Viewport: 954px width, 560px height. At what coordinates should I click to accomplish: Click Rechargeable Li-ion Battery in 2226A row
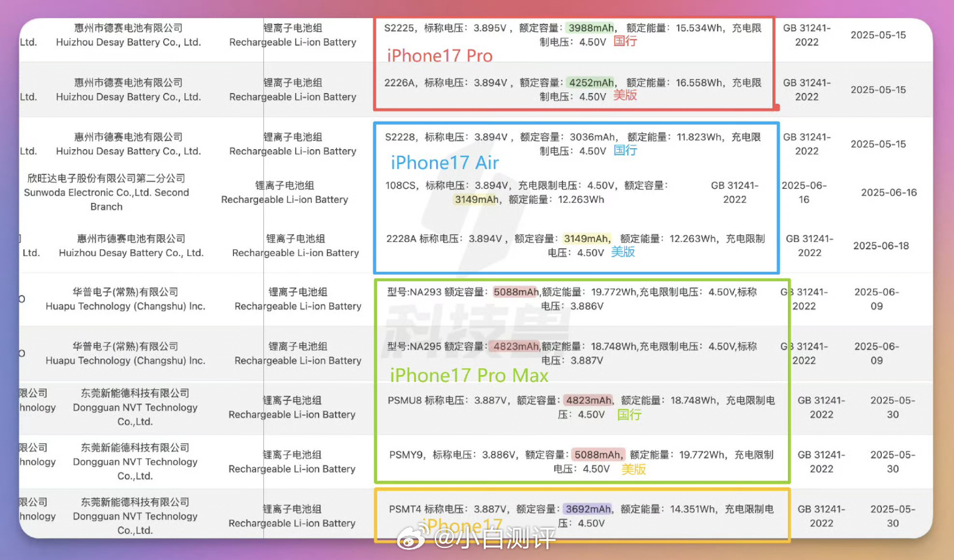293,96
